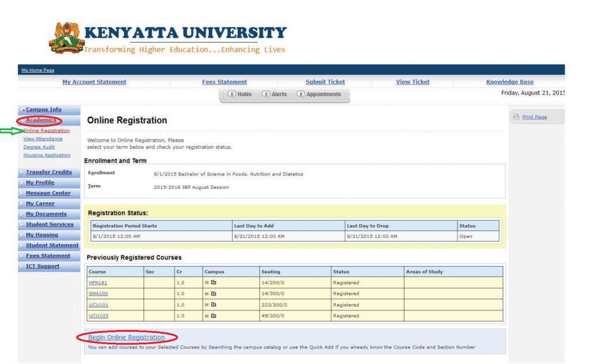Screen dimensions: 590x364
Task: Click the Kenyatta University crest logo
Action: point(66,39)
